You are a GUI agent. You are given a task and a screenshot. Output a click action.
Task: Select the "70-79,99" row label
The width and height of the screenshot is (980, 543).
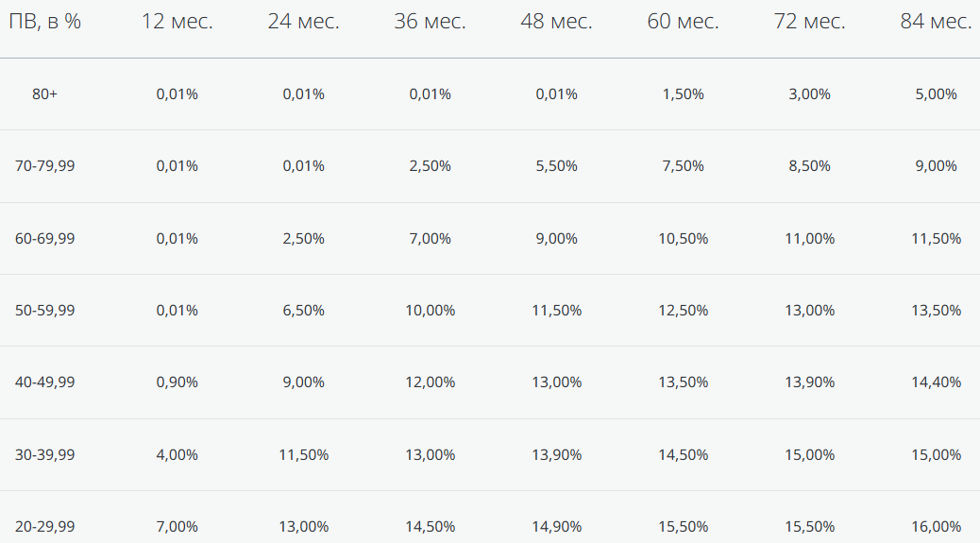44,166
